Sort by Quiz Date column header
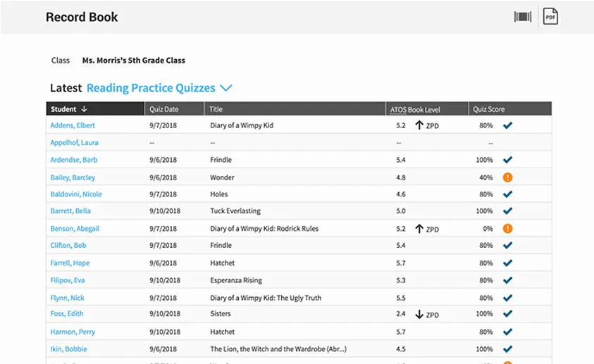 pos(163,109)
